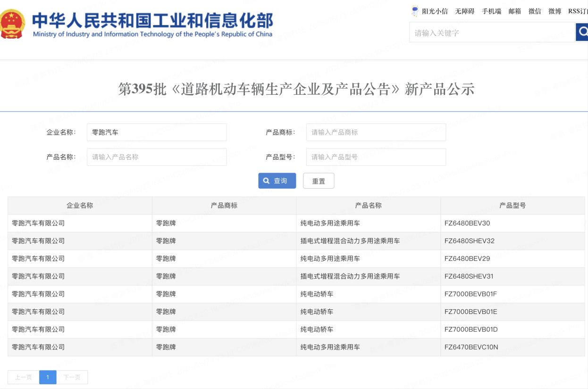Viewport: 588px width, 389px height.
Task: Open the RSS订阅 subscription link
Action: click(578, 11)
